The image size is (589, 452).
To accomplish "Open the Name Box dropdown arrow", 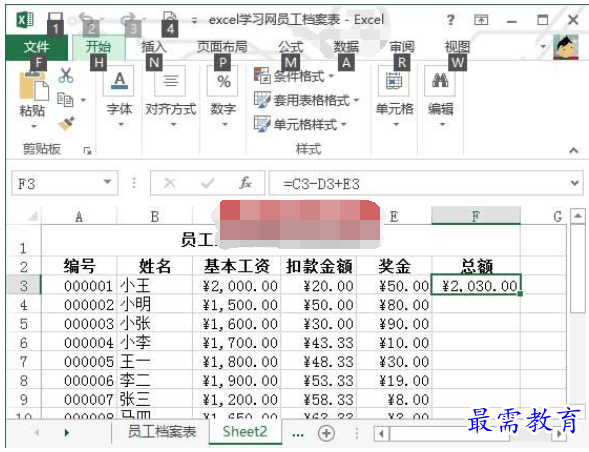I will (107, 182).
